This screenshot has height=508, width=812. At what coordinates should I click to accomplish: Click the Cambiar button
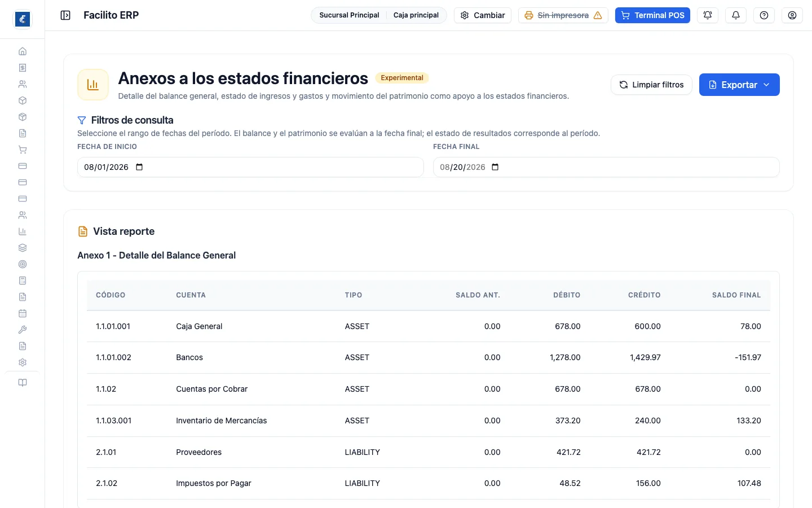pos(483,15)
